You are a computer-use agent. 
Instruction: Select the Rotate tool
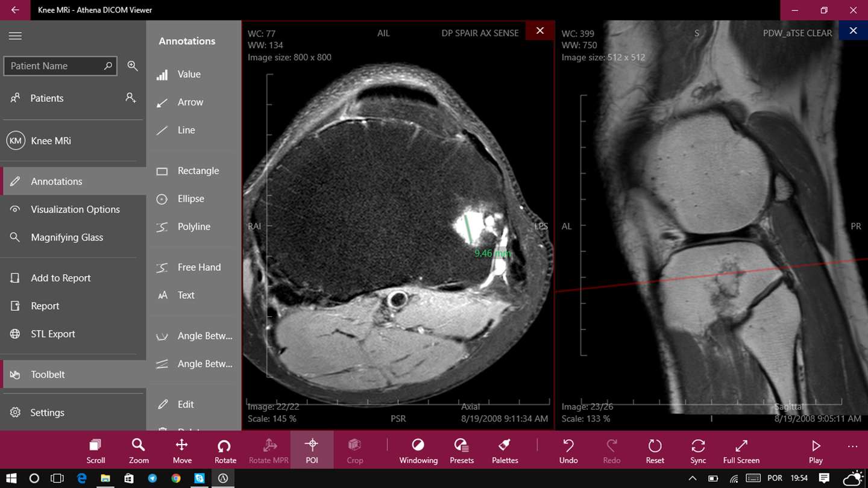(x=225, y=451)
